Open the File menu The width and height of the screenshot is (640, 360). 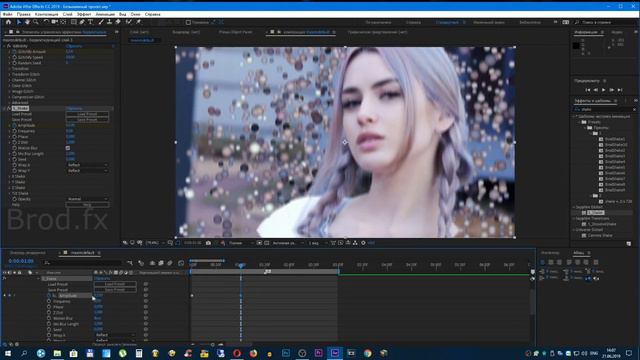(7, 14)
